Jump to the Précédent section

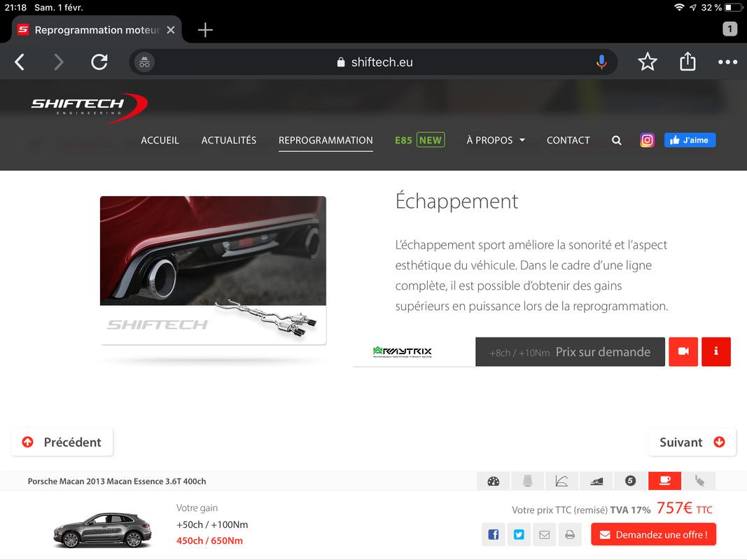62,442
